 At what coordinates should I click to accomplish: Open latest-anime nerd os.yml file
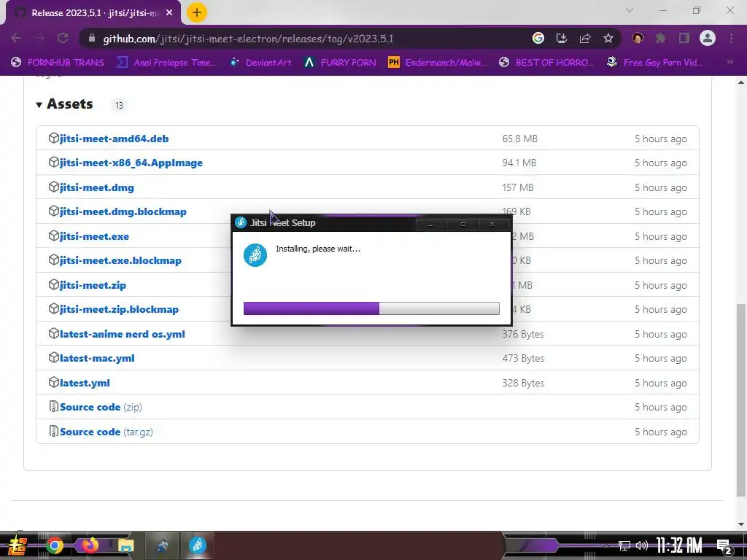tap(123, 334)
